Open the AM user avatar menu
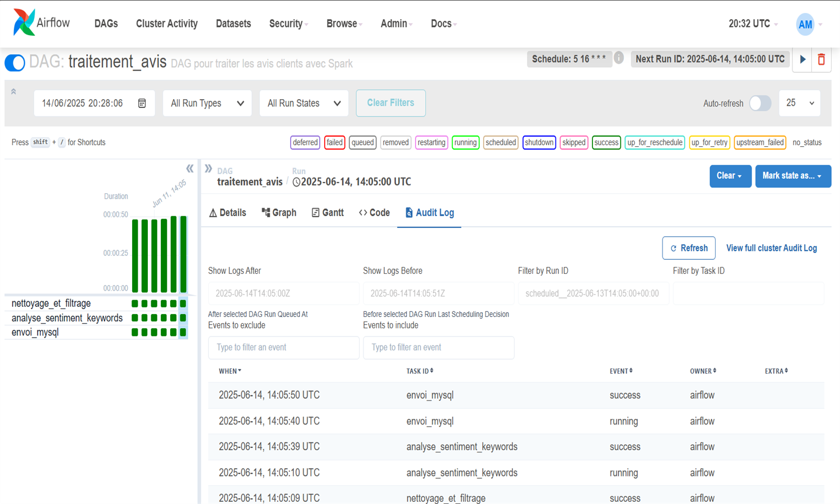840x504 pixels. click(805, 24)
